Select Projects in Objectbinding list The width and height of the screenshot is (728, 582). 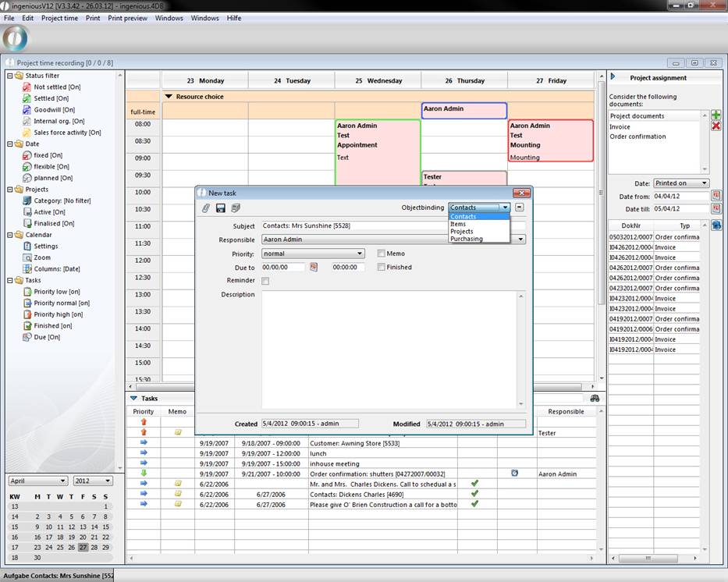[462, 232]
